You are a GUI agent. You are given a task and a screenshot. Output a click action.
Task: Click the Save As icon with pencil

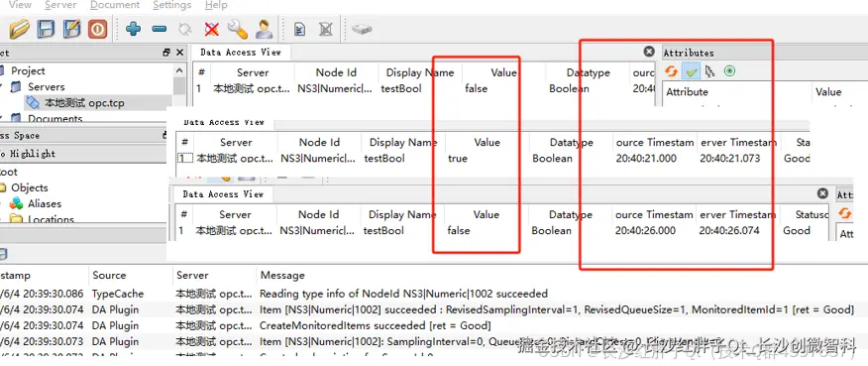pyautogui.click(x=72, y=29)
